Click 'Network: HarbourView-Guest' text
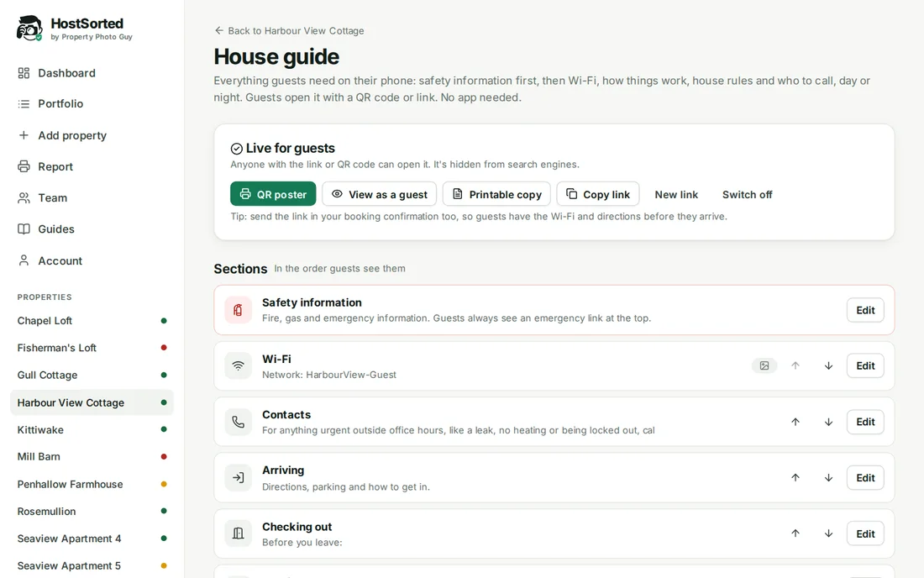 point(328,375)
